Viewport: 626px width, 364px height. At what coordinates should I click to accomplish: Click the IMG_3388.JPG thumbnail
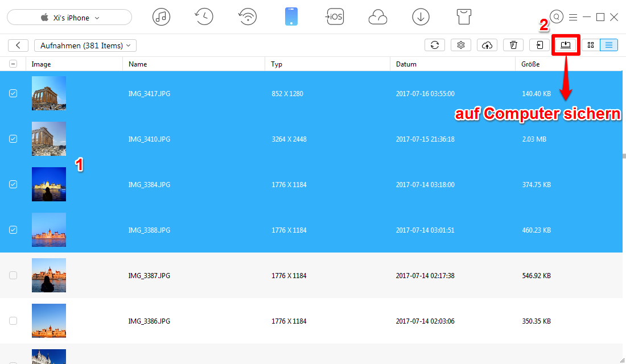pos(49,230)
